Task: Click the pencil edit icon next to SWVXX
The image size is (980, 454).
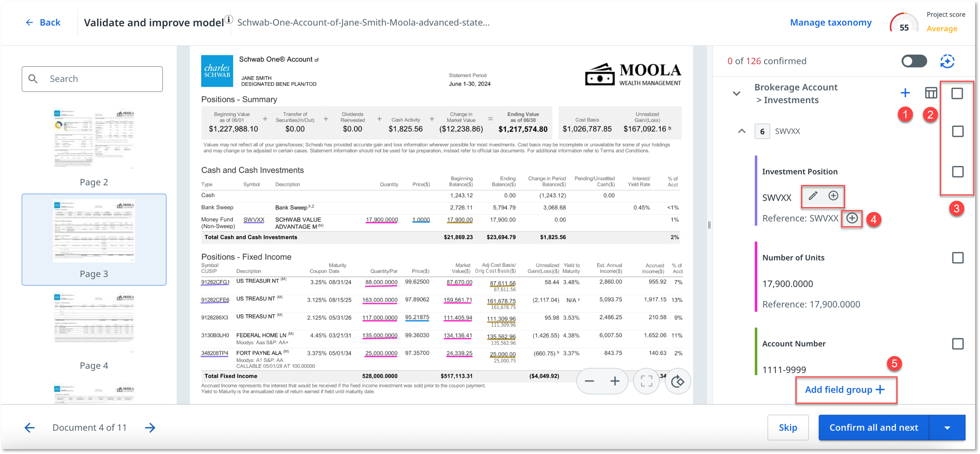Action: click(813, 196)
